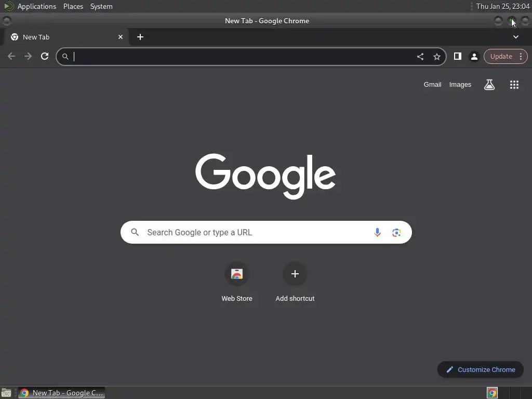The image size is (532, 399).
Task: Click show desktop icon in bottom panel
Action: 6,393
